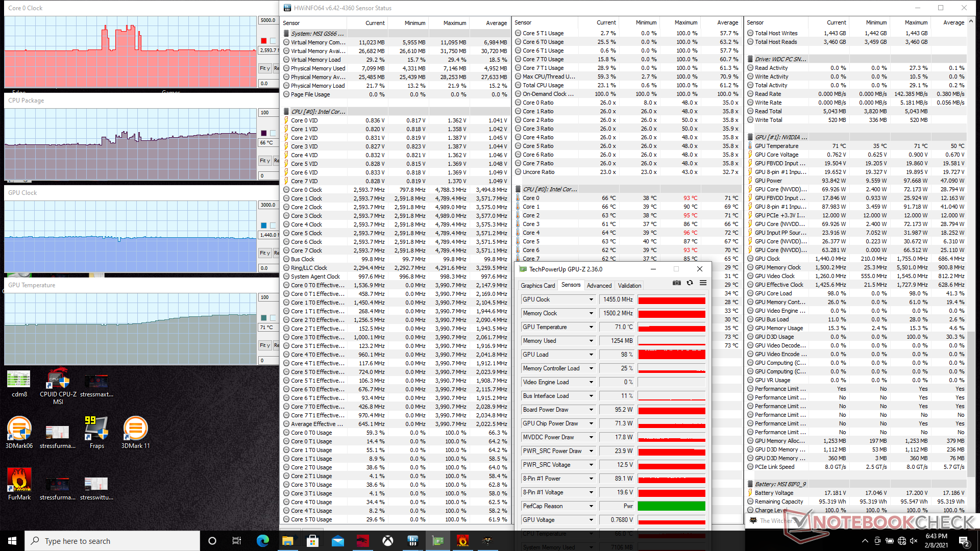This screenshot has width=980, height=551.
Task: Switch to Advanced tab in GPU-Z
Action: tap(599, 286)
